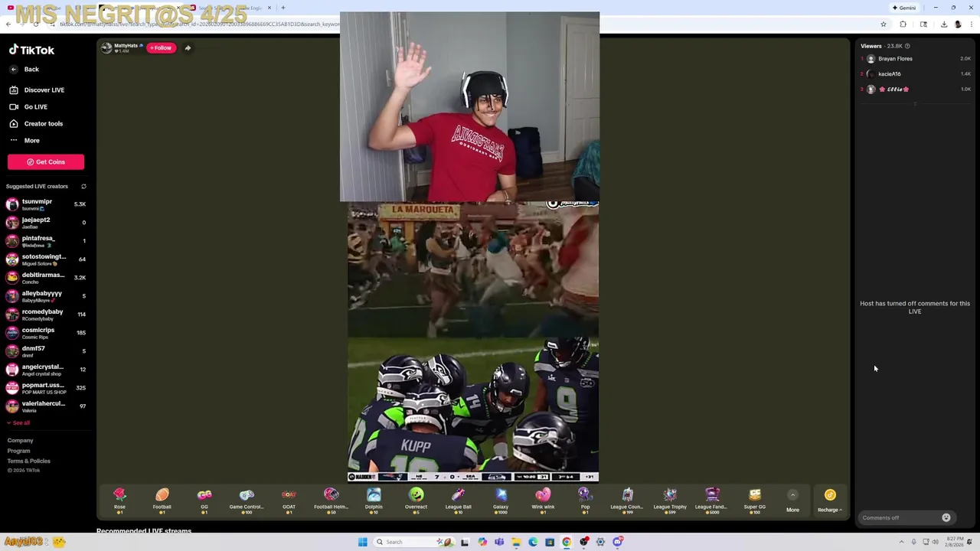980x551 pixels.
Task: Open Creator tools
Action: 36,124
